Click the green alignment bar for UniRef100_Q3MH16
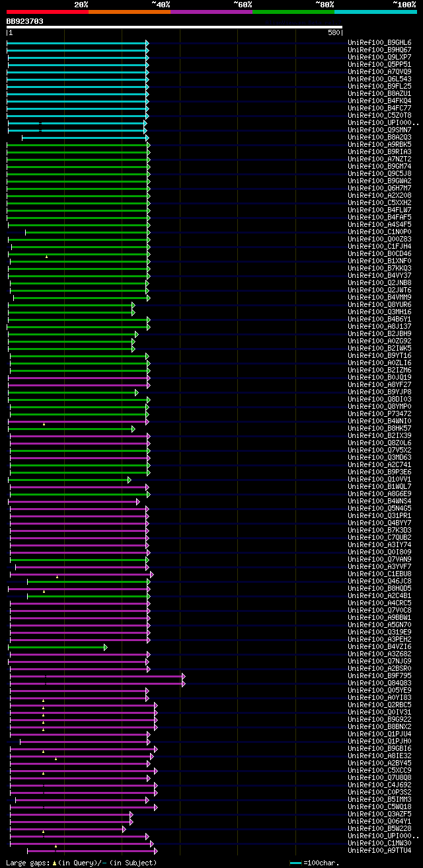The image size is (423, 868). pos(71,312)
